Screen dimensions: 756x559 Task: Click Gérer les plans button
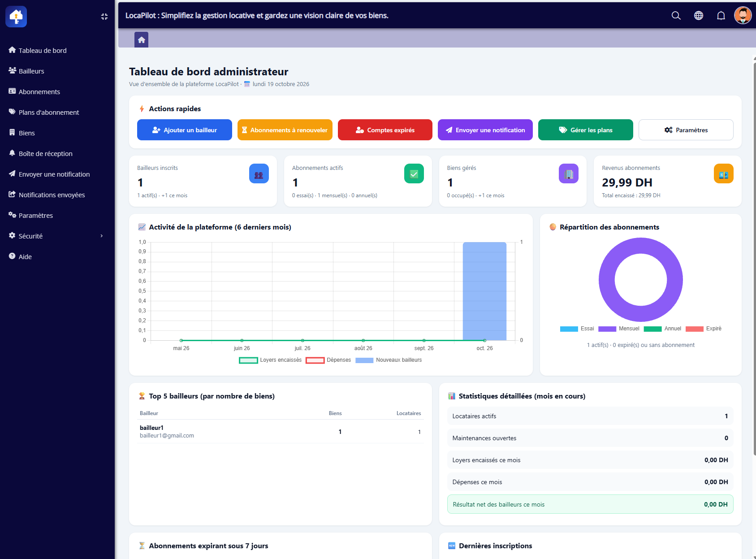click(586, 130)
